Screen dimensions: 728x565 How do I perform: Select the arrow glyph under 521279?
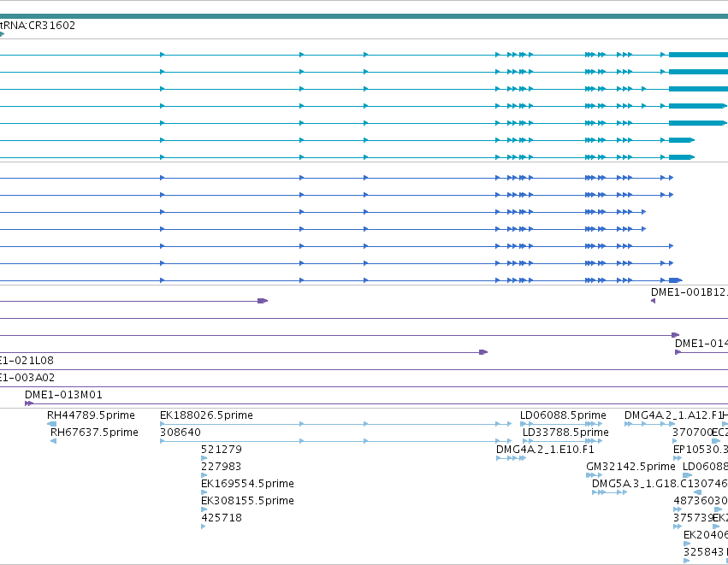[204, 458]
